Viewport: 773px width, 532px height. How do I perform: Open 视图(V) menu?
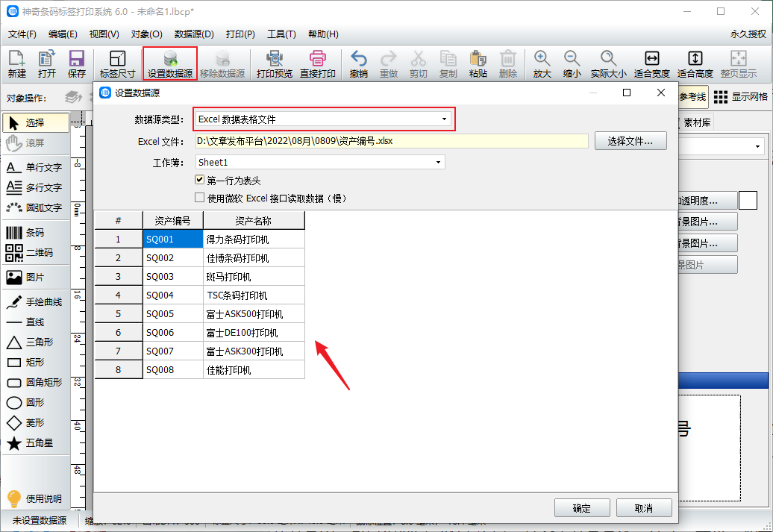coord(104,34)
